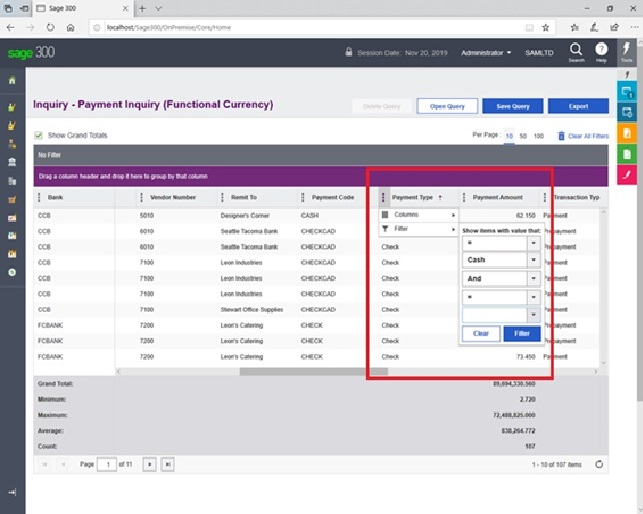
Task: Click the green document icon on the right rail
Action: coord(627,154)
